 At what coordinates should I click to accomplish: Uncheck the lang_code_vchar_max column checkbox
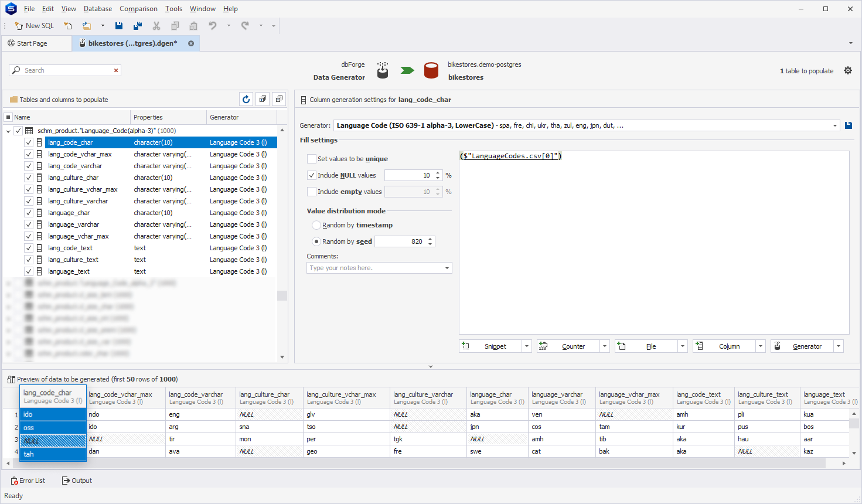point(28,154)
